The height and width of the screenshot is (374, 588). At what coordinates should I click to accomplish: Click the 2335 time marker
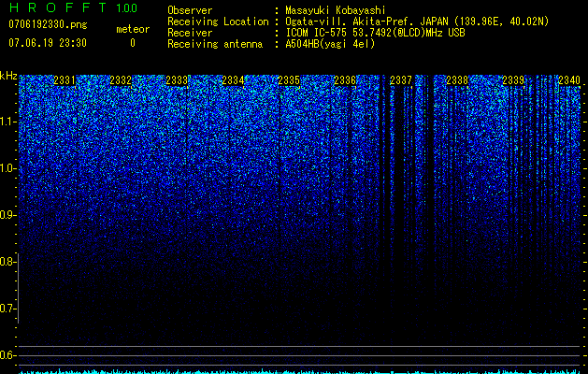(289, 80)
